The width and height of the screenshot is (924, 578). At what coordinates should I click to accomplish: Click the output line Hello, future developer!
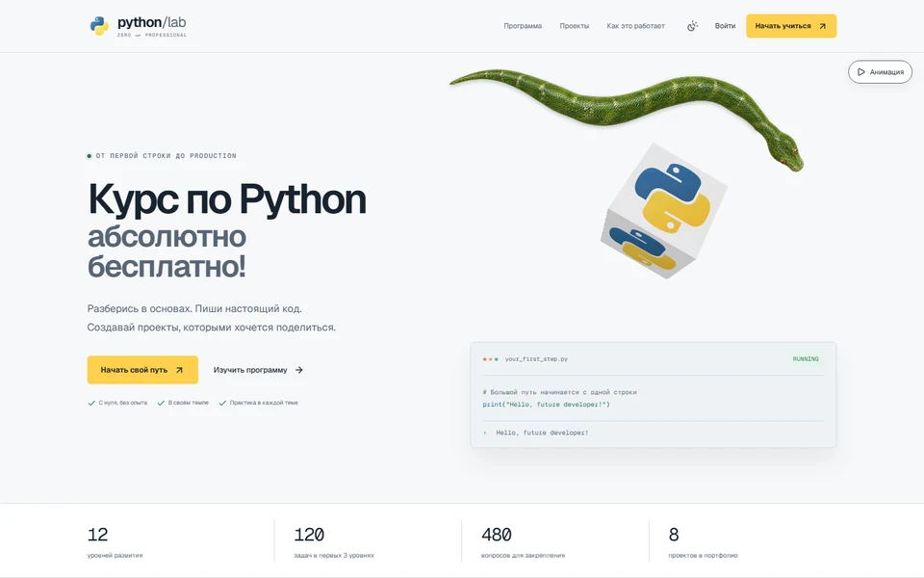pos(542,433)
